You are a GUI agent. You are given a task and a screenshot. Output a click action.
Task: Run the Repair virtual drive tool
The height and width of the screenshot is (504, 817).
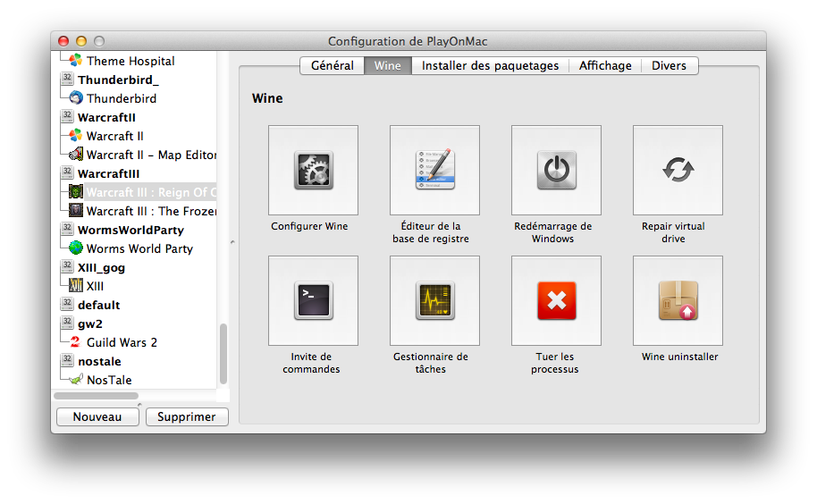678,170
